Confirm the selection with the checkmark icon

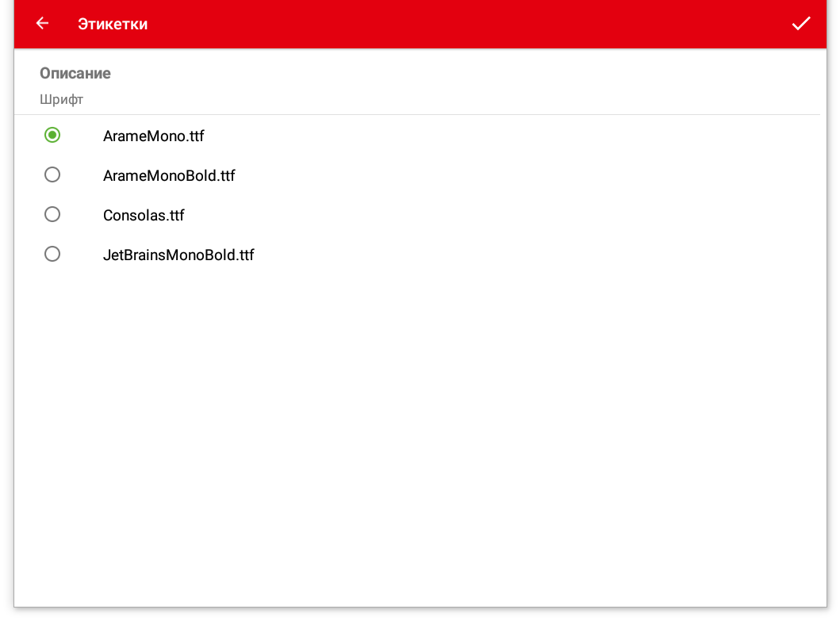click(x=800, y=24)
